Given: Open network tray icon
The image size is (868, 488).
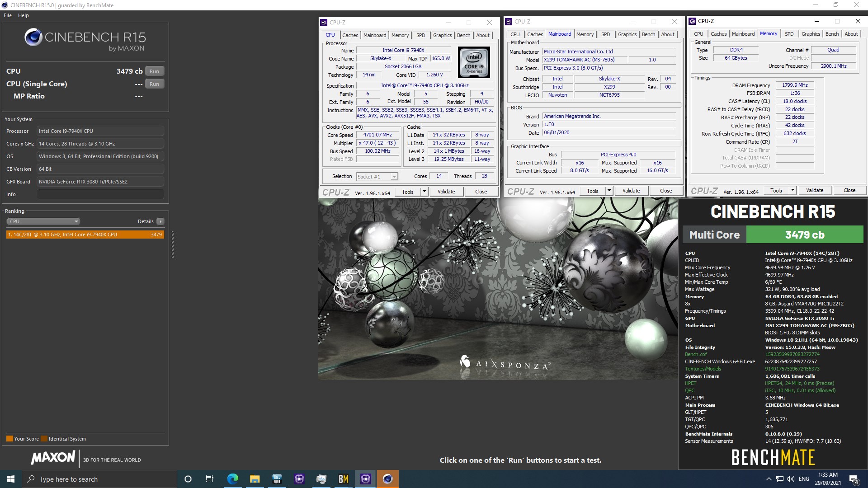Looking at the screenshot, I should point(780,479).
